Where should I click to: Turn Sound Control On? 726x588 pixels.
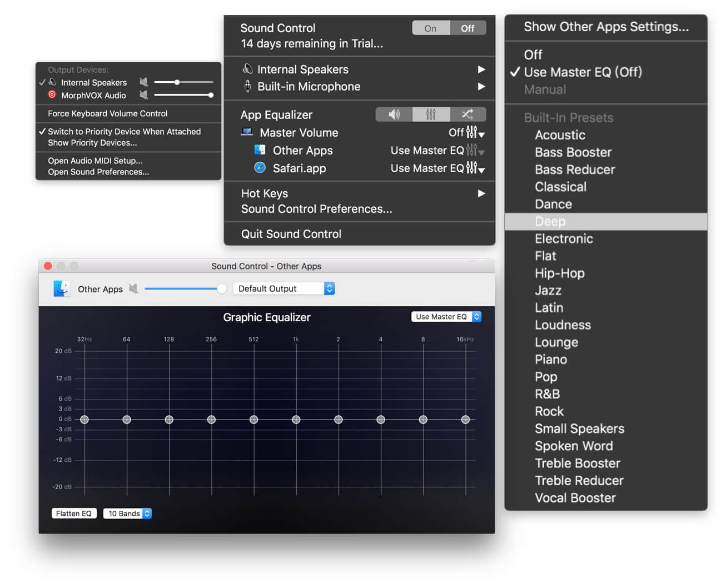tap(431, 28)
